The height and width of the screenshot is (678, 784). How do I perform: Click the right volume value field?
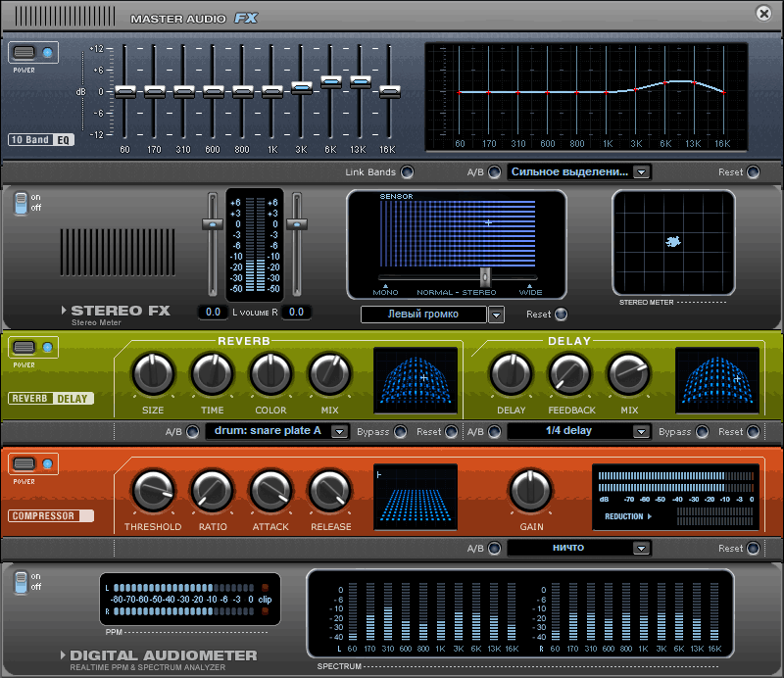(296, 312)
